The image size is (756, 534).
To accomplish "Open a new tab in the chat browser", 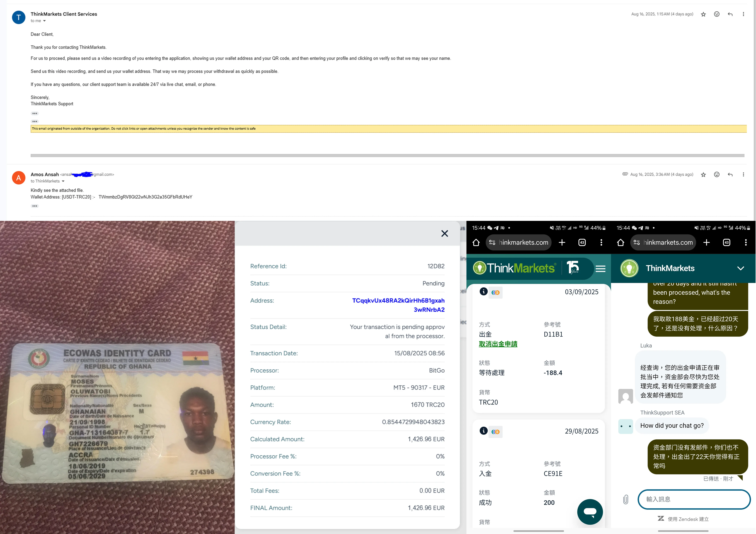I will pos(707,243).
